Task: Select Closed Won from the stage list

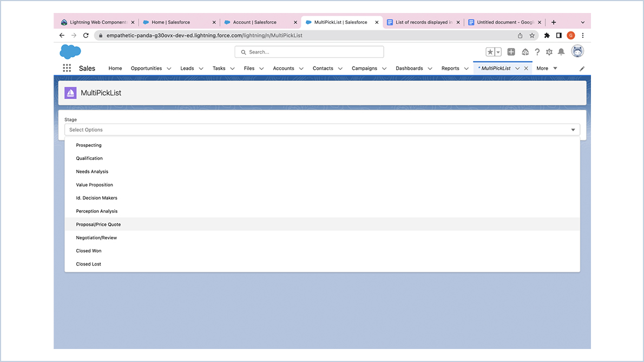Action: point(88,250)
